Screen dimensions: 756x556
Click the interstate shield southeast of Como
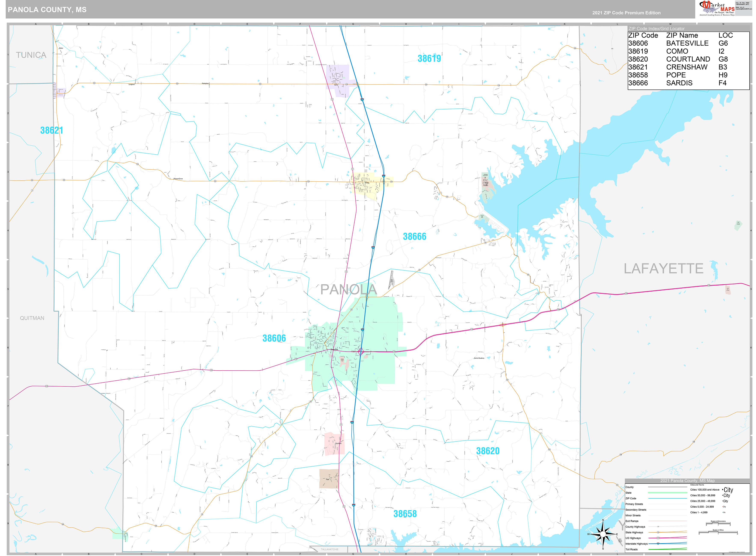[362, 100]
